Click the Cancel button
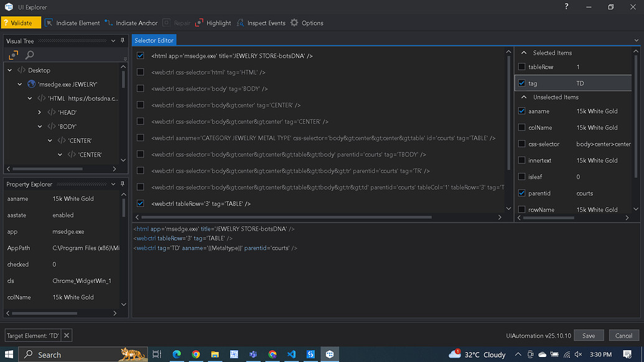The image size is (644, 362). [x=623, y=335]
